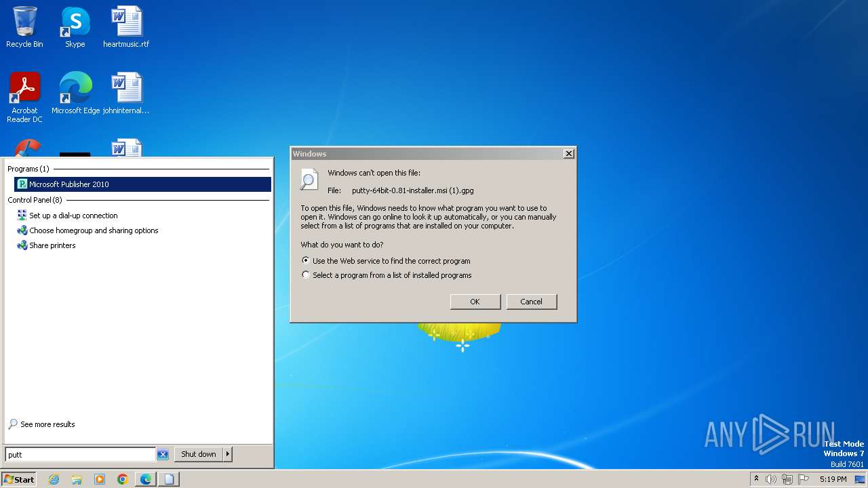
Task: Open Internet Explorer from taskbar
Action: 54,479
